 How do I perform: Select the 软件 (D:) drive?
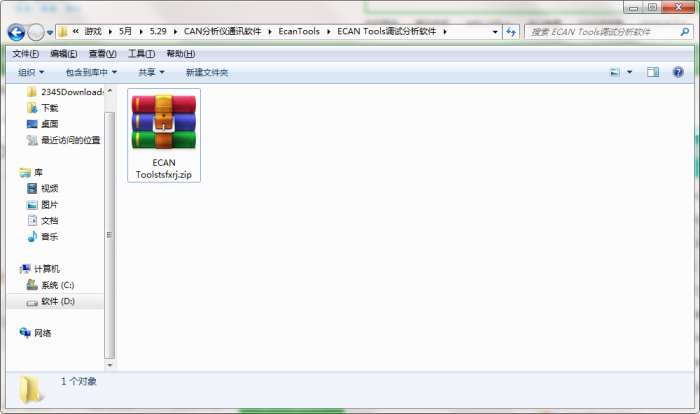pos(50,301)
